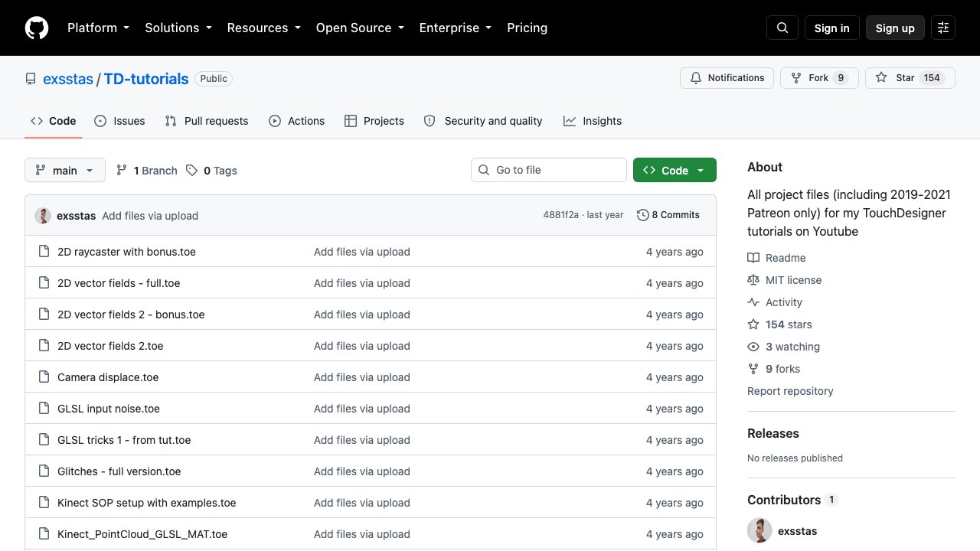This screenshot has width=980, height=551.
Task: Expand the Solutions menu
Action: pyautogui.click(x=178, y=28)
